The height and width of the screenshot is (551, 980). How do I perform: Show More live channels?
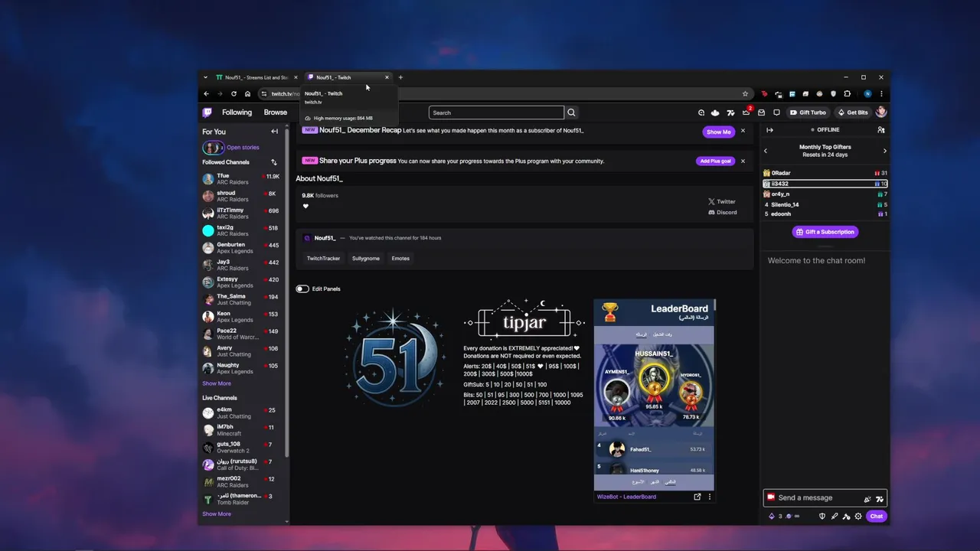click(217, 514)
